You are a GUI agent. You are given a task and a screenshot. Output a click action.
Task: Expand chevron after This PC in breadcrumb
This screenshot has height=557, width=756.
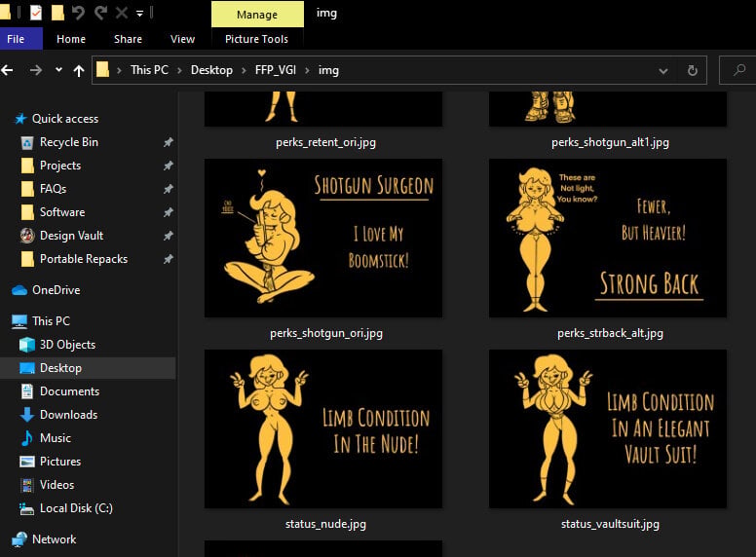179,70
